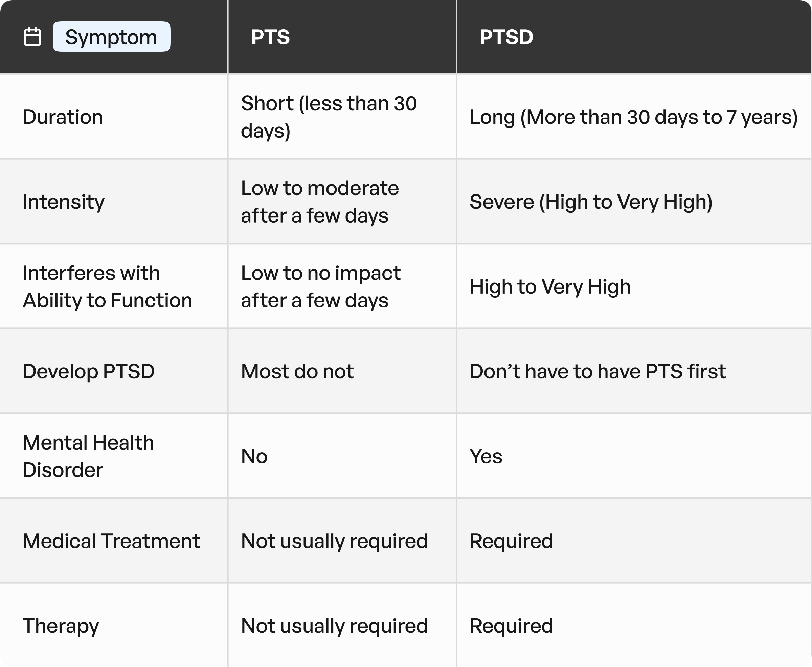Screen dimensions: 812x667
Task: Click the Mental Health Disorder label
Action: point(88,456)
